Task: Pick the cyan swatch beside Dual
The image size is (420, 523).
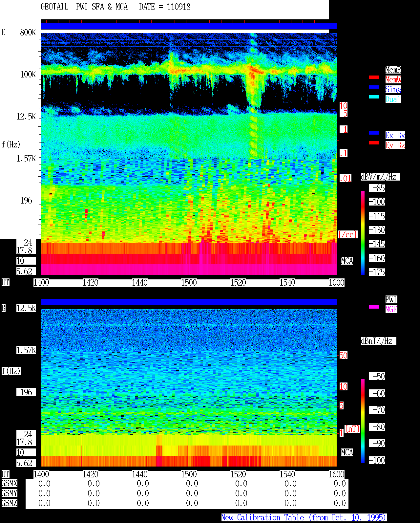Action: 374,97
